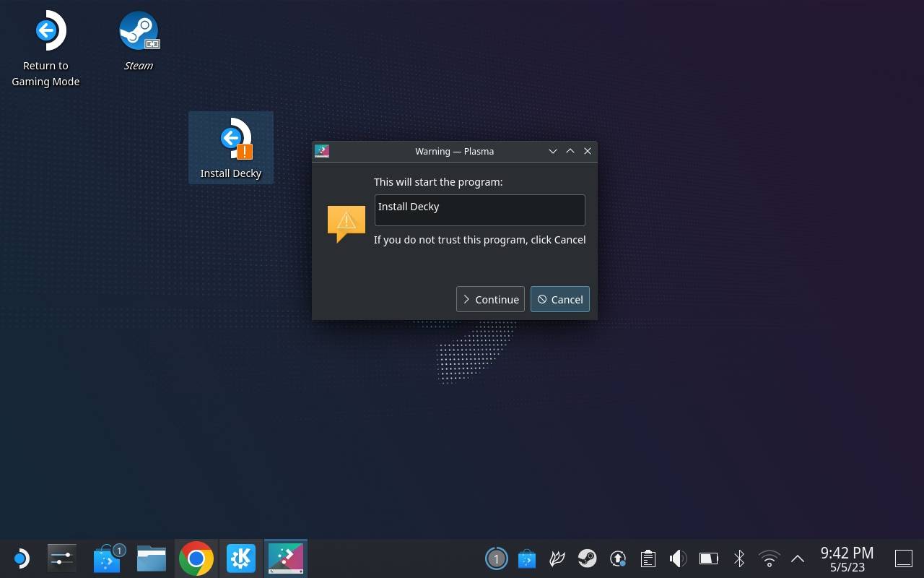Click the Return to Gaming Mode desktop icon
The width and height of the screenshot is (924, 578).
coord(45,49)
